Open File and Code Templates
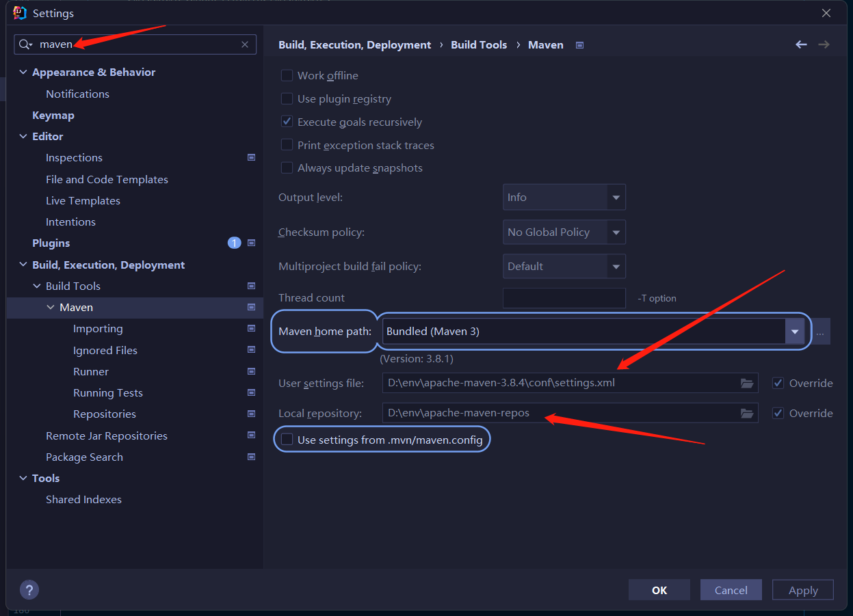 107,179
